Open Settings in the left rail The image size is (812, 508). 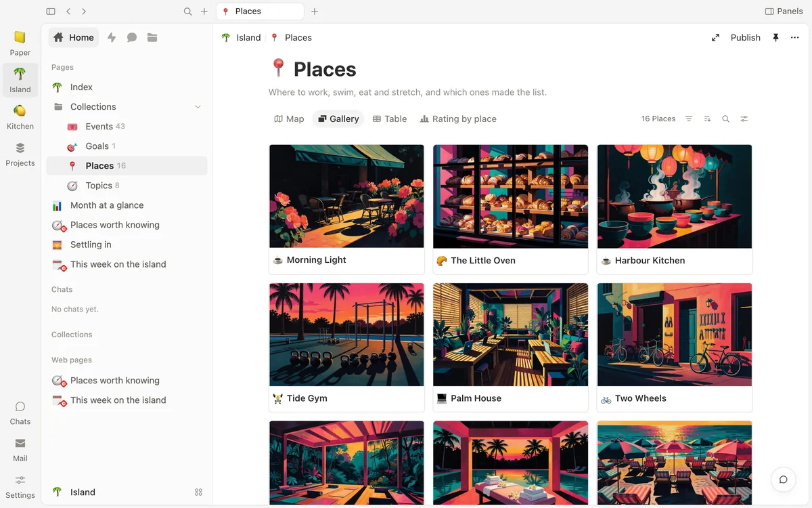coord(20,486)
